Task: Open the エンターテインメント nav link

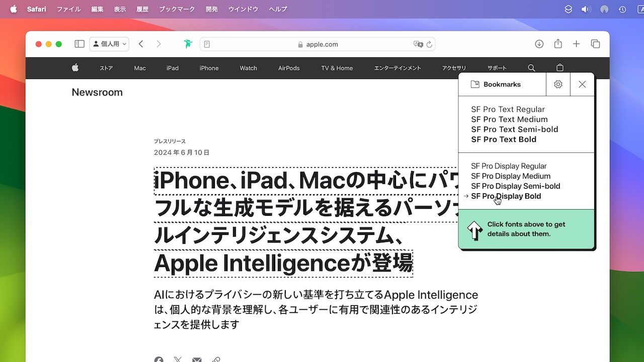Action: click(397, 68)
